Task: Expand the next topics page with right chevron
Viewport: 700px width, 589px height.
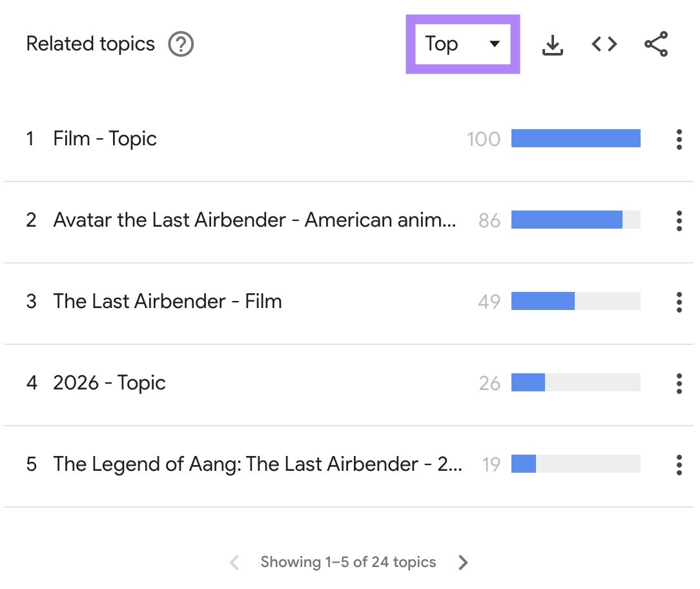Action: [463, 562]
